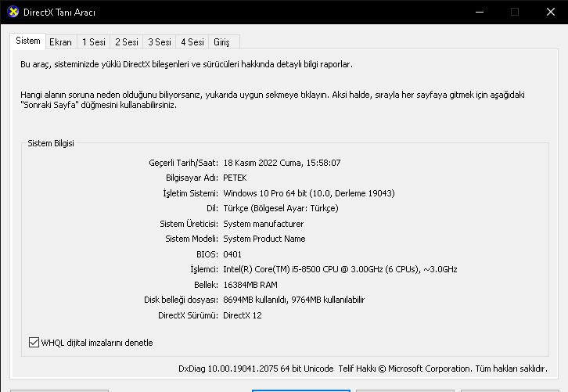This screenshot has height=392, width=568.
Task: Click the System manufacturer value
Action: tap(264, 224)
